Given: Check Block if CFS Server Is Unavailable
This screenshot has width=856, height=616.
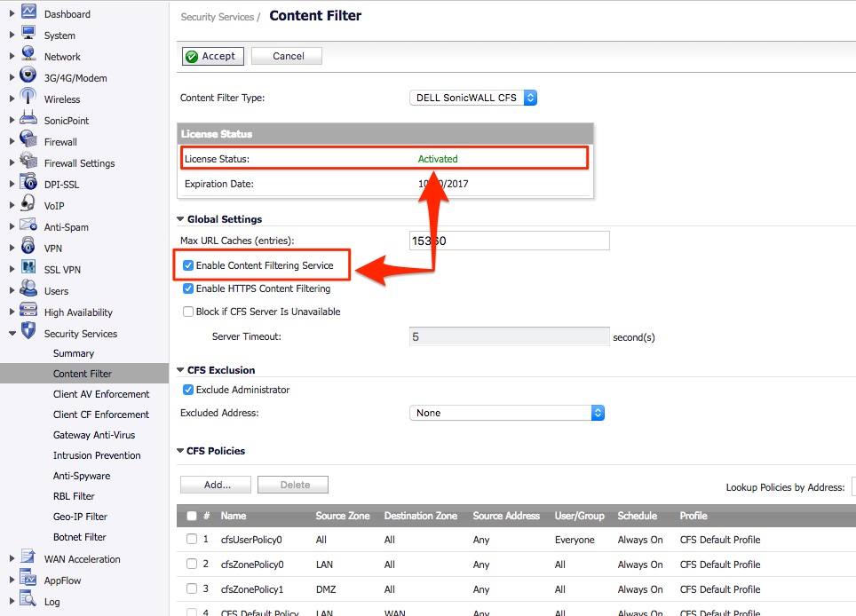Looking at the screenshot, I should pos(187,312).
